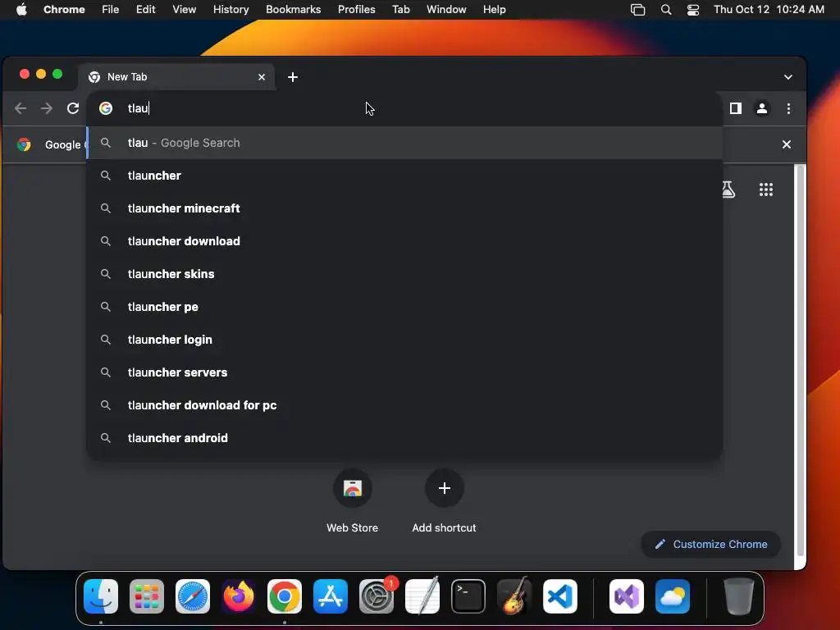The height and width of the screenshot is (630, 840).
Task: Open the Apple menu
Action: [21, 10]
